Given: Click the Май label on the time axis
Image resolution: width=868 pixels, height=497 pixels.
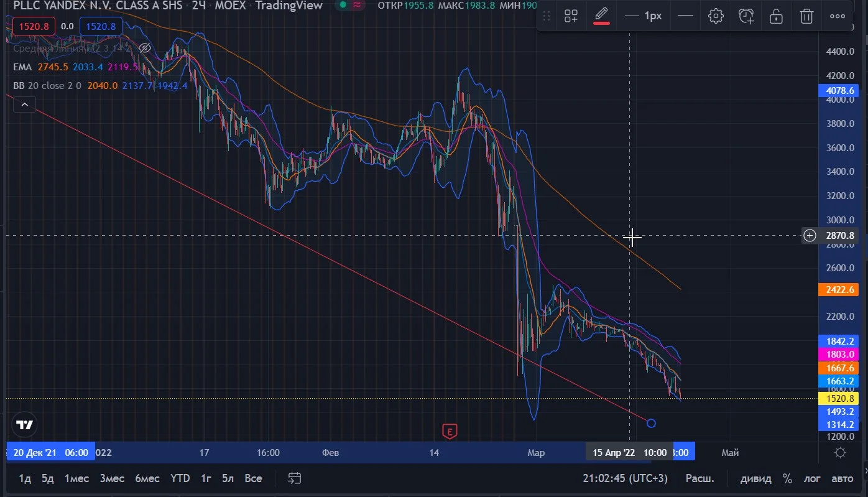Looking at the screenshot, I should (730, 452).
